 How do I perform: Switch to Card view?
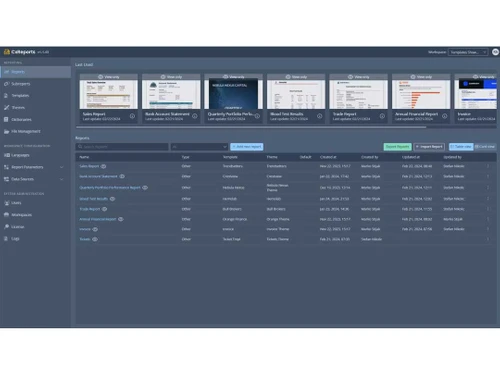click(x=485, y=147)
